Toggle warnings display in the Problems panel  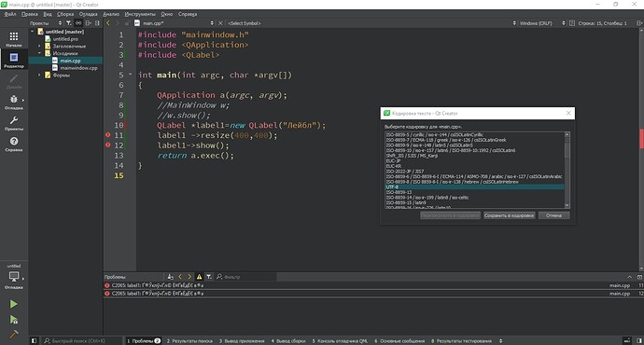tap(199, 277)
